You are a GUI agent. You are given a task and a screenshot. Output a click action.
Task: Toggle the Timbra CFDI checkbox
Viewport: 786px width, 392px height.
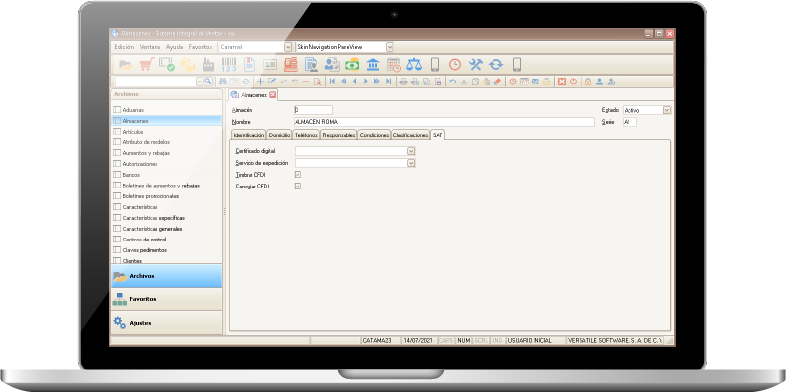tap(298, 174)
